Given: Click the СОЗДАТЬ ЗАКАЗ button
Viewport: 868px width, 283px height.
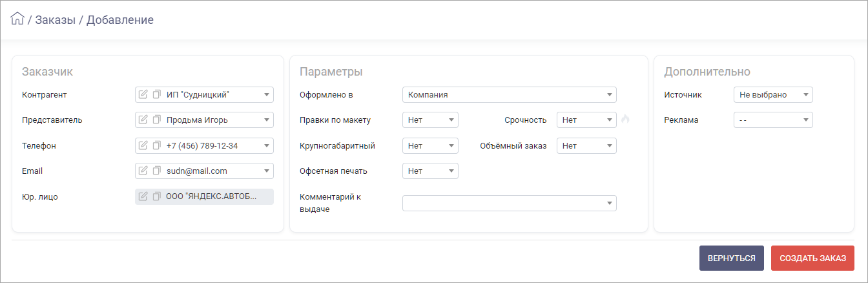Looking at the screenshot, I should pyautogui.click(x=812, y=258).
